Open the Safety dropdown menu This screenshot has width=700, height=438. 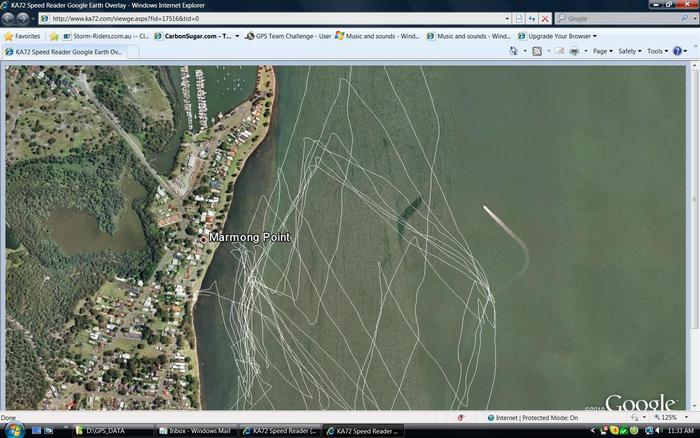[629, 51]
